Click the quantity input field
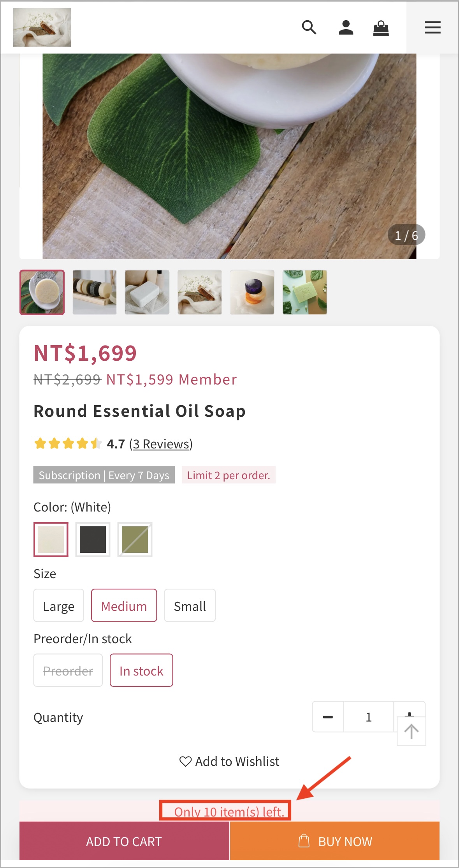This screenshot has width=459, height=868. click(369, 717)
